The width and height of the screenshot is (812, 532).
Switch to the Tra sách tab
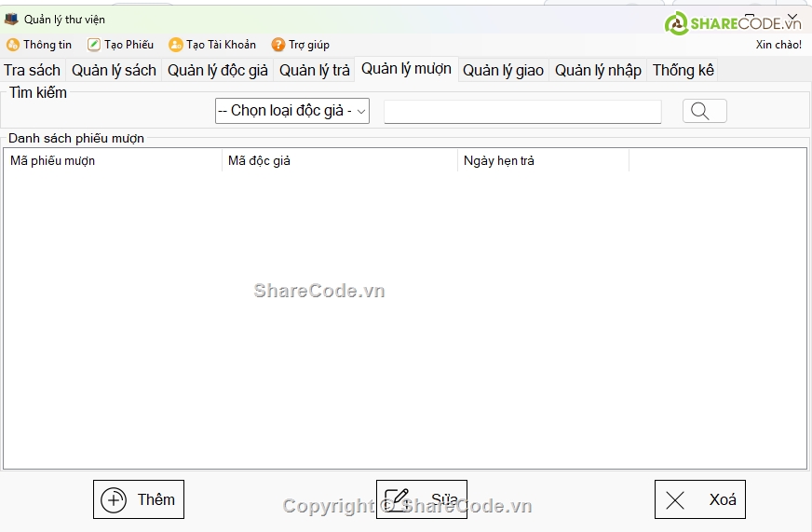tap(33, 71)
